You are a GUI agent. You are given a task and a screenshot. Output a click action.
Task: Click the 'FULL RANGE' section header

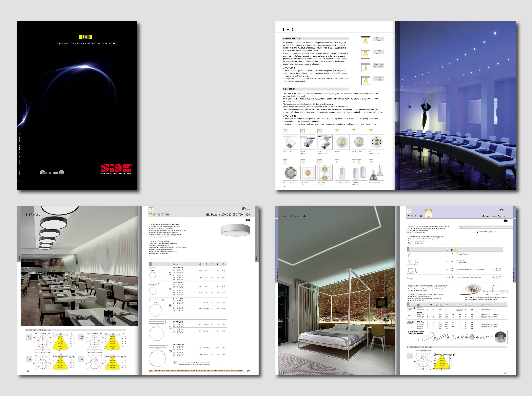[316, 89]
